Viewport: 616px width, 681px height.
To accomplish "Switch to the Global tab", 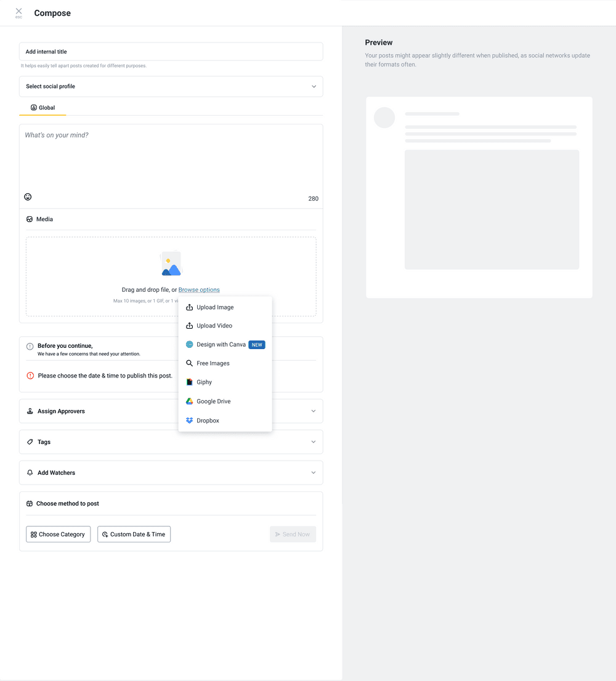I will click(x=43, y=108).
